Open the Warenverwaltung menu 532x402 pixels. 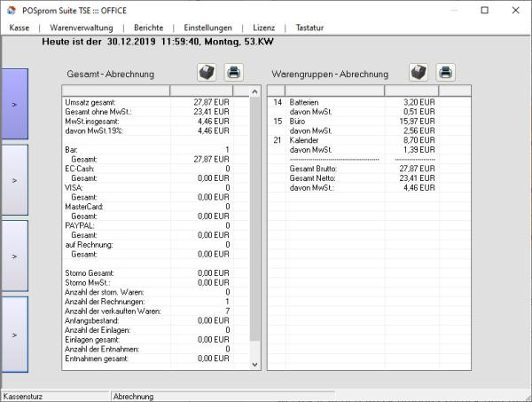point(81,28)
